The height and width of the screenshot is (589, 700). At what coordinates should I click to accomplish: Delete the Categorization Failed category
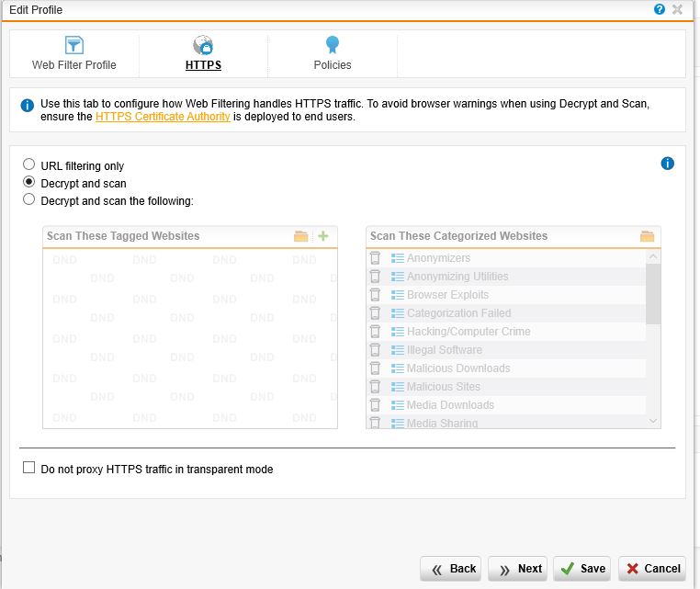click(375, 313)
